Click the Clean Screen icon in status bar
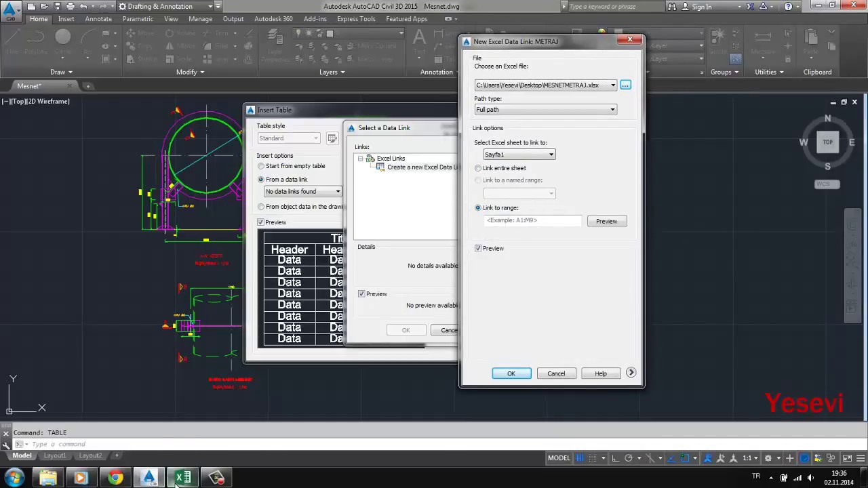 click(x=847, y=458)
